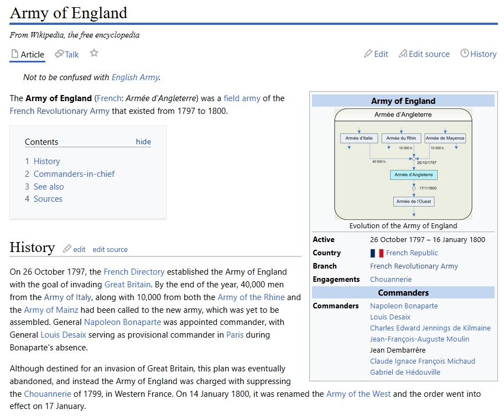
Task: Open French Revolutionary Army link in the intro
Action: 59,111
